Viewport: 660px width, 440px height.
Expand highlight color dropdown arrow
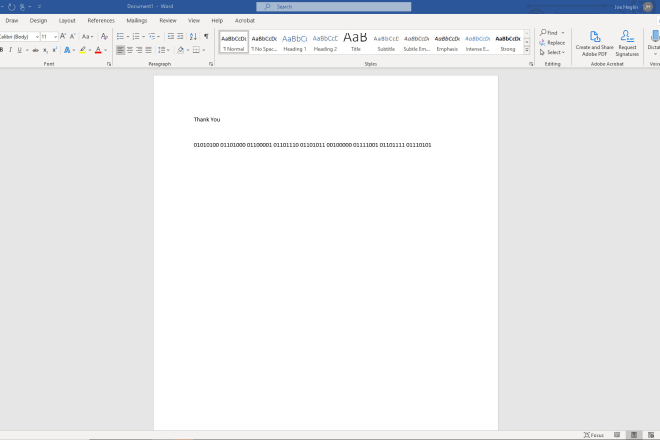pos(90,50)
